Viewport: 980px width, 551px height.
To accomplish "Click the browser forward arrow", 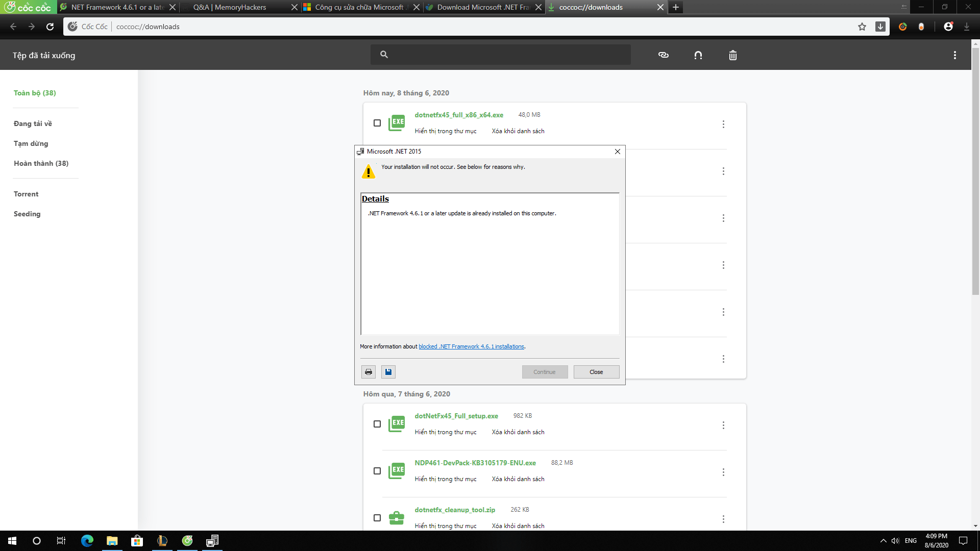I will pyautogui.click(x=32, y=27).
